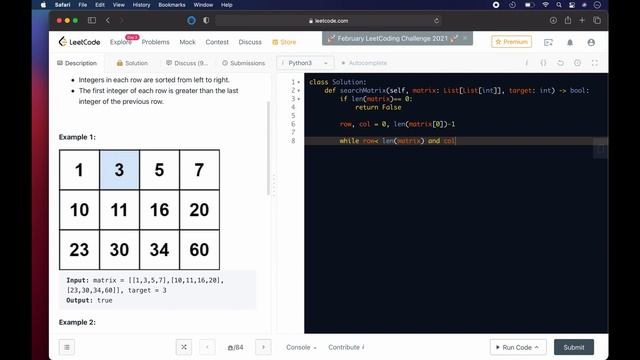Viewport: 640px width, 360px height.
Task: Click the privacy shield icon beside address bar
Action: click(206, 20)
